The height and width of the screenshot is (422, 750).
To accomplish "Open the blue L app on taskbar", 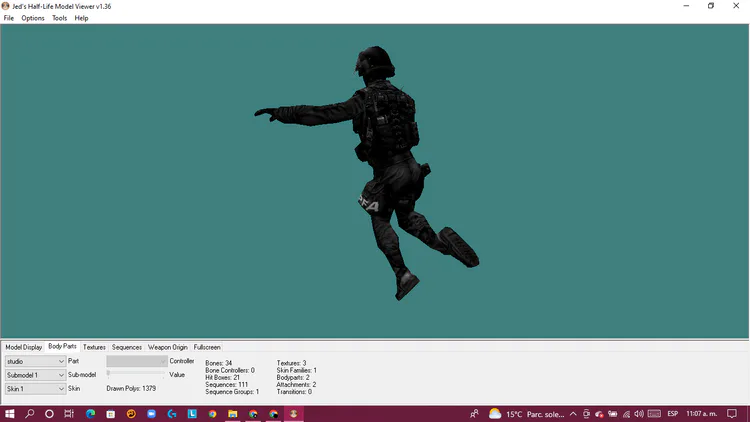I will tap(192, 414).
